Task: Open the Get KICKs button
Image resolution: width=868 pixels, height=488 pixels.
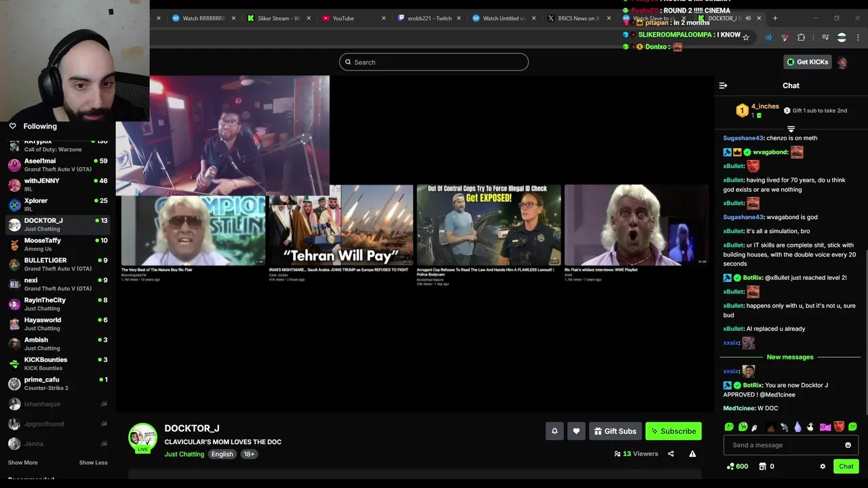Action: coord(807,62)
